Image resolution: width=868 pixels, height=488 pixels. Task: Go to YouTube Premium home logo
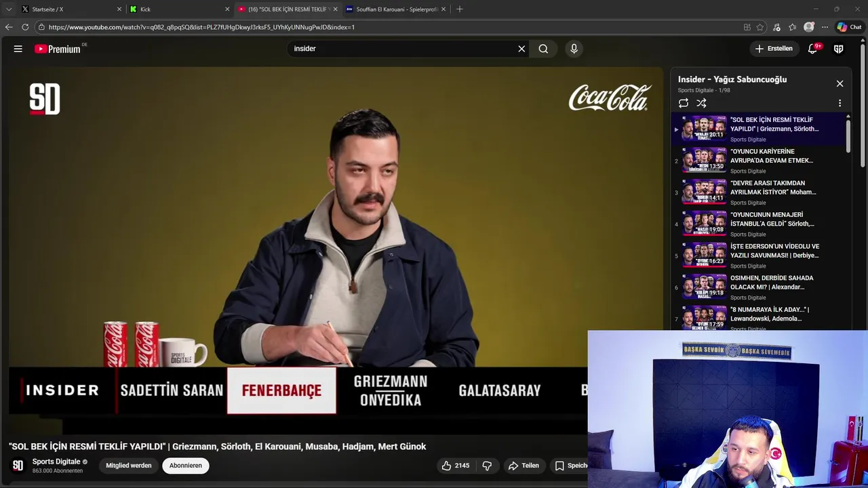(x=58, y=49)
